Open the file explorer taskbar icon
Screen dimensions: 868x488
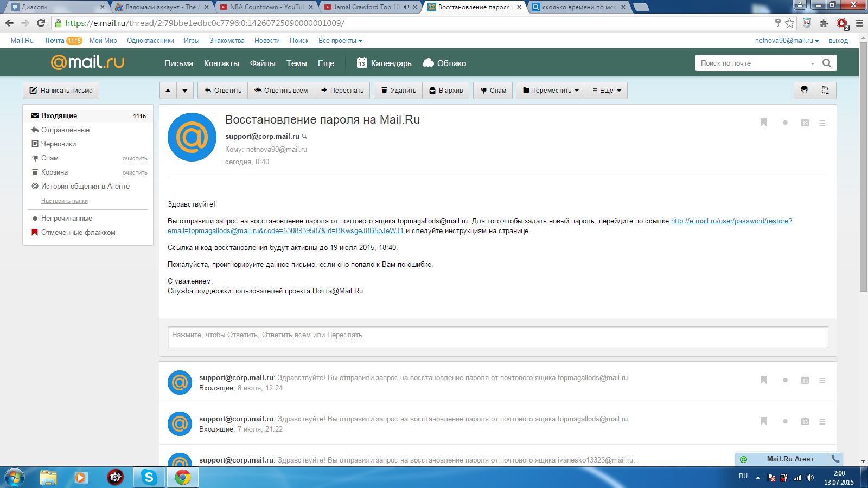click(x=48, y=477)
